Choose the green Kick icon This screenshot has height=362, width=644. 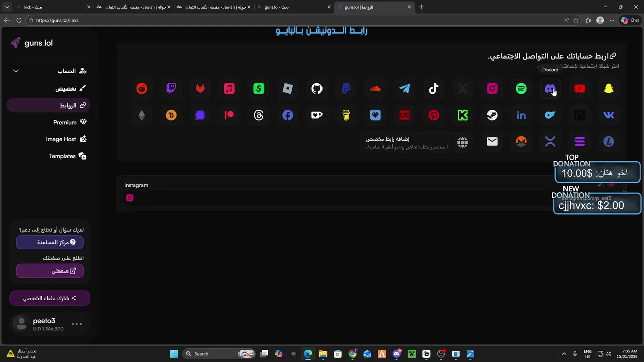click(x=463, y=116)
